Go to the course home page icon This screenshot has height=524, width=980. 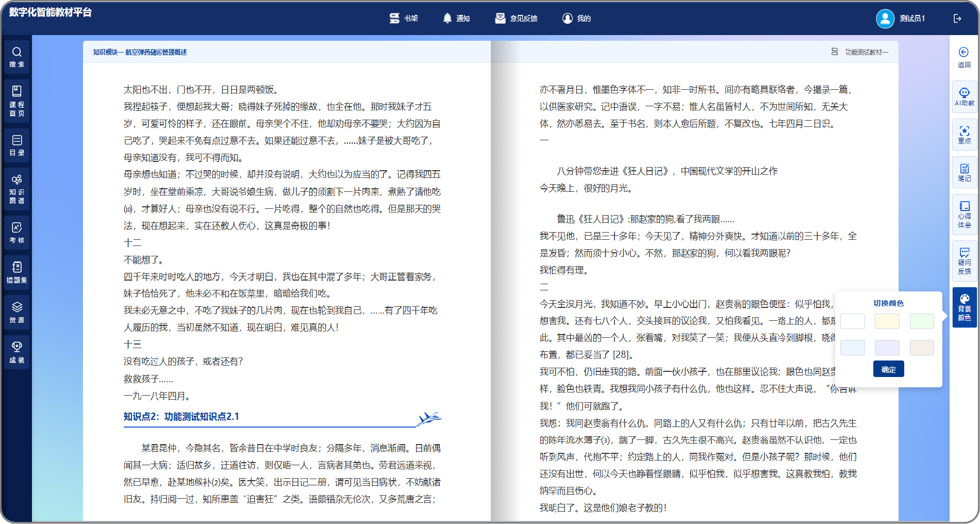pyautogui.click(x=16, y=100)
